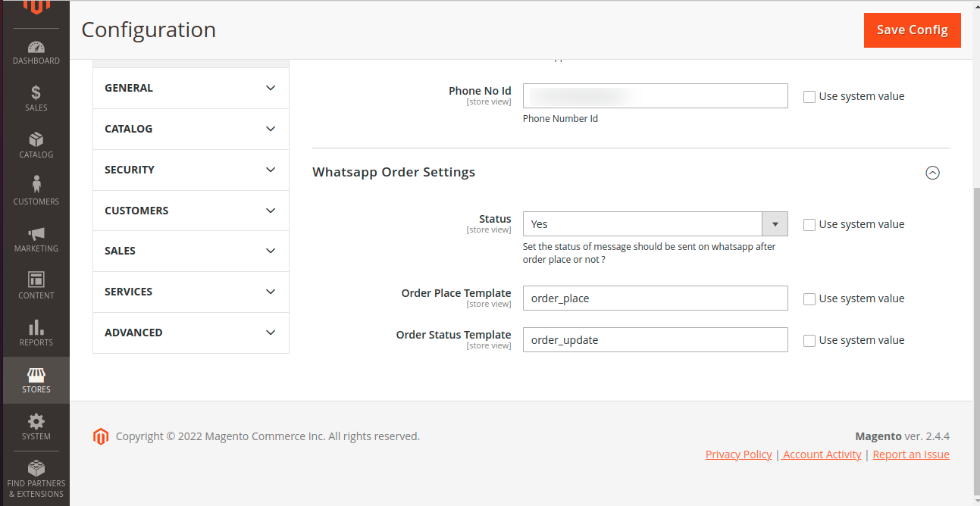Expand the Customers configuration section
980x506 pixels.
tap(191, 211)
